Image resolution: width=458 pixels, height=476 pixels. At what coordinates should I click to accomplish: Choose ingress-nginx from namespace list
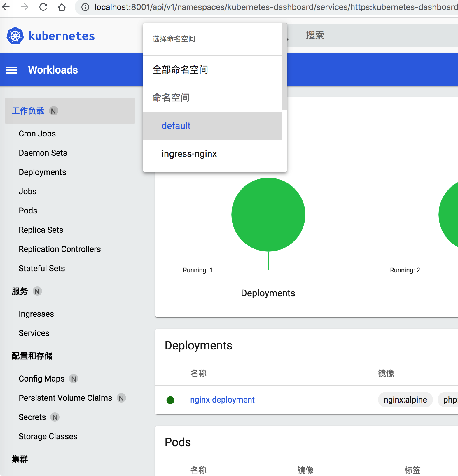pos(189,154)
